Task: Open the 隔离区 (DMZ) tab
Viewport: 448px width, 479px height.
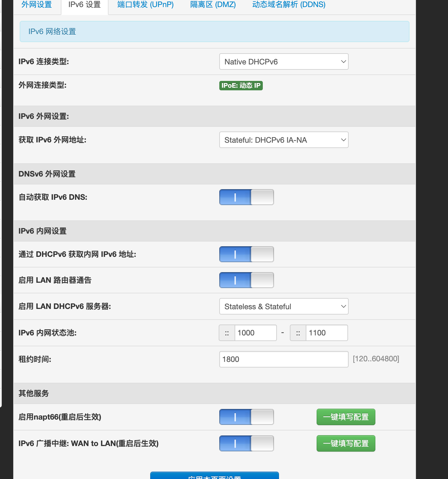Action: (x=213, y=5)
